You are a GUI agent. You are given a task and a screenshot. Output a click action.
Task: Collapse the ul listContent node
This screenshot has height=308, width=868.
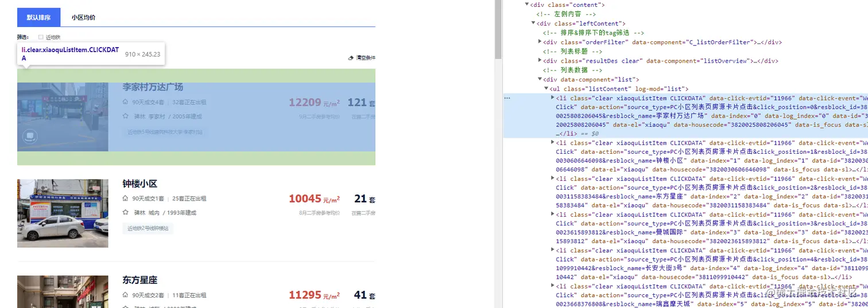546,89
